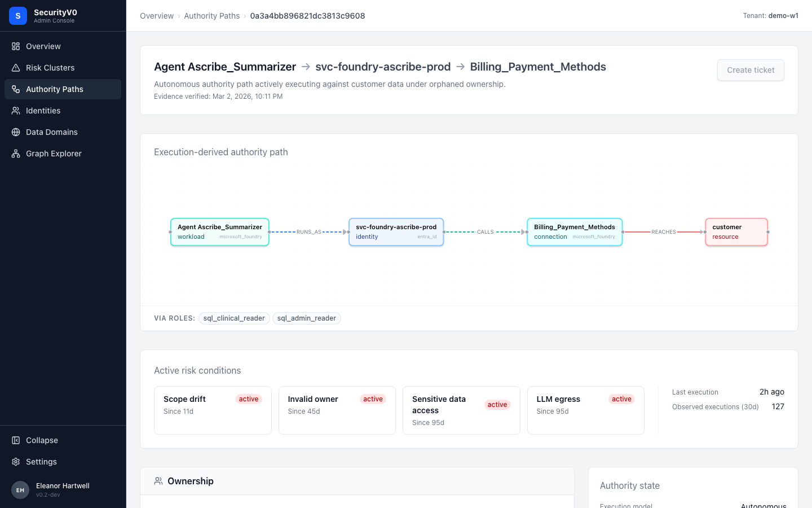Click the sql_admin_reader role chip
812x508 pixels.
click(307, 318)
